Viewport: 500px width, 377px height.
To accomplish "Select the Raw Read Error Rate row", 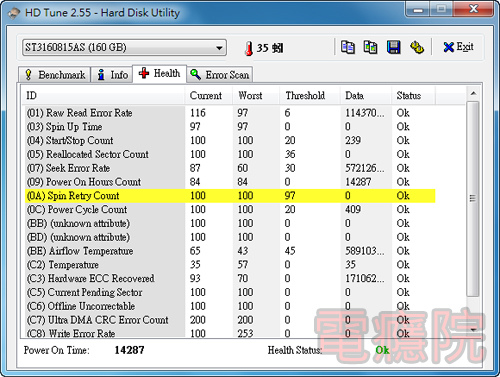I will click(230, 113).
